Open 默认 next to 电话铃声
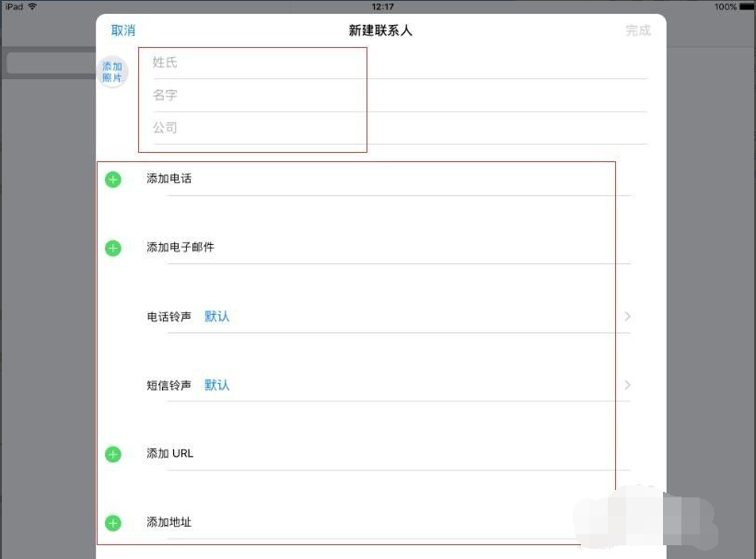Image resolution: width=756 pixels, height=559 pixels. (217, 316)
